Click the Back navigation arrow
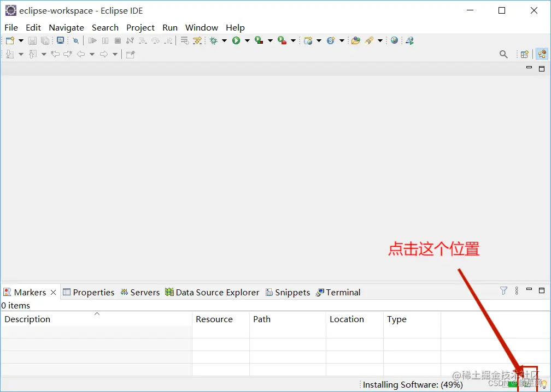Image resolution: width=551 pixels, height=392 pixels. click(x=81, y=54)
